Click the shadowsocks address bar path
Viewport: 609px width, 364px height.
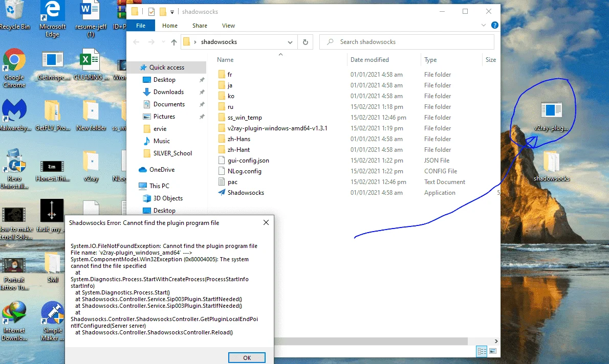click(219, 42)
